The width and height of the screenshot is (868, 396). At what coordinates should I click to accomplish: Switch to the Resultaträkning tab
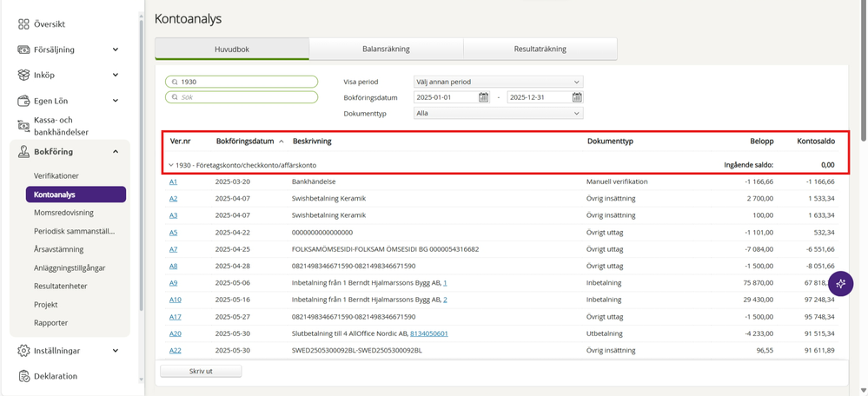540,49
